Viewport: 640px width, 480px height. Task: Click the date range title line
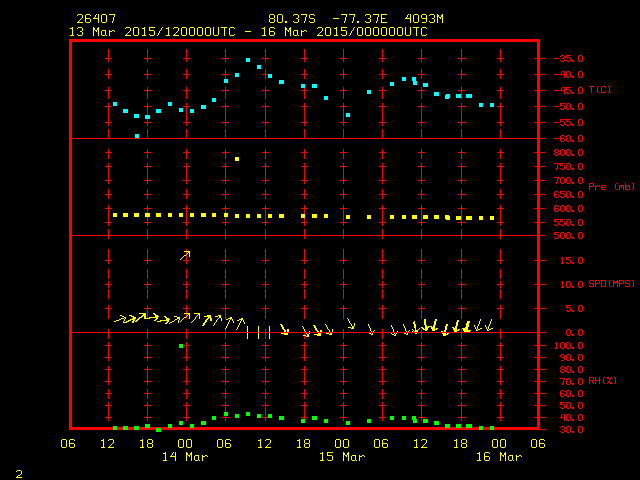coord(248,32)
